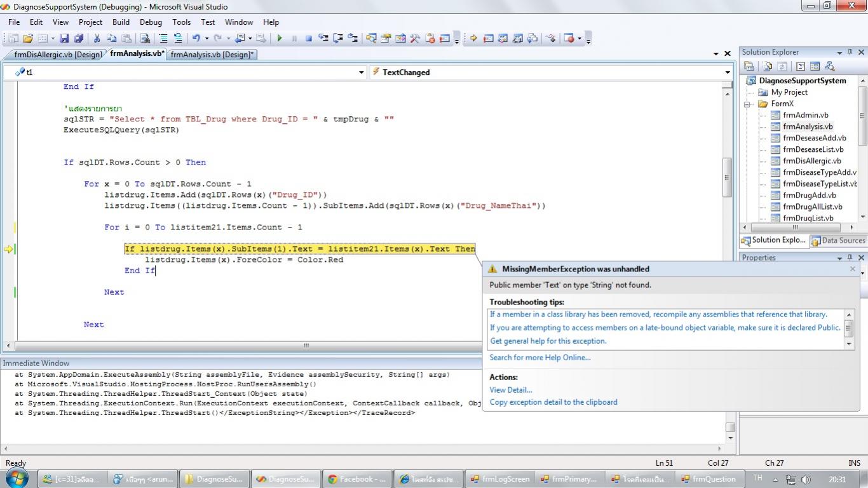
Task: Click 'Get general help for this exception.'
Action: (548, 341)
